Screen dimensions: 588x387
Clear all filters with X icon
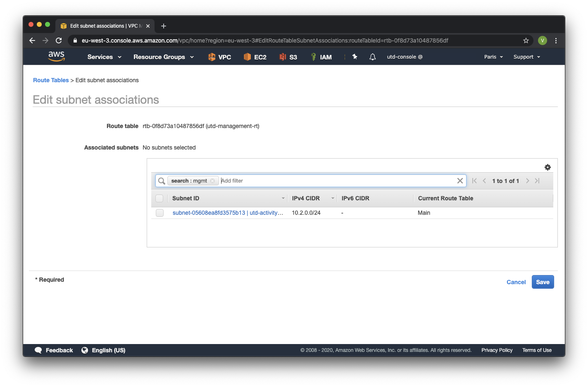[460, 181]
